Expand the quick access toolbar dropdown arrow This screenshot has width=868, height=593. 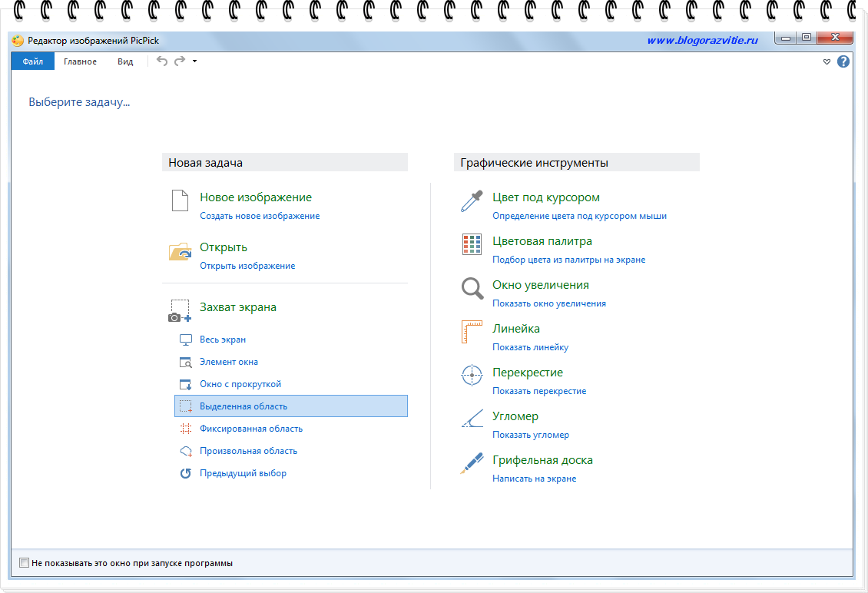pos(195,61)
